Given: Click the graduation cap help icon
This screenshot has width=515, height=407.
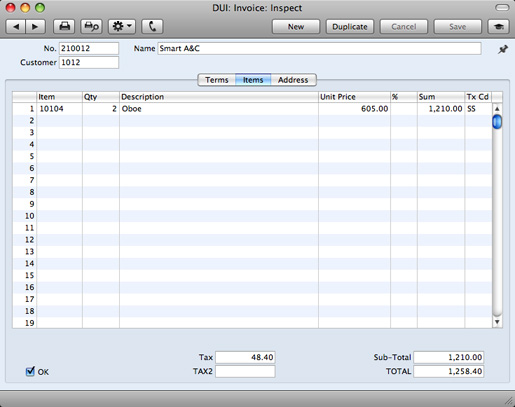Looking at the screenshot, I should tap(499, 27).
